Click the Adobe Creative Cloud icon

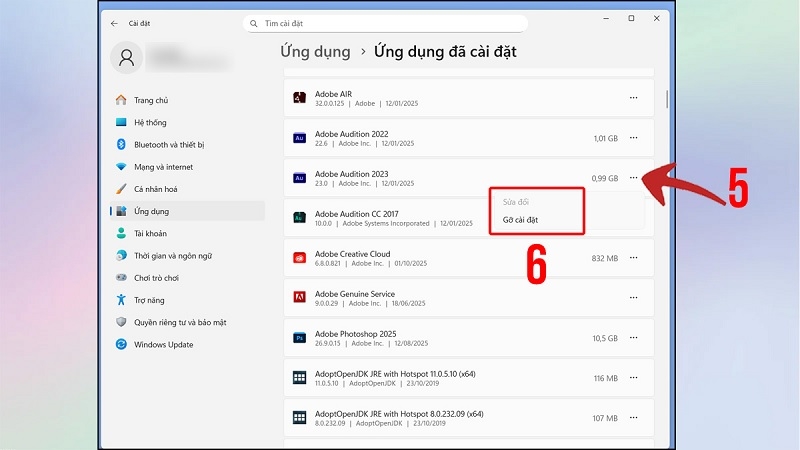pos(299,258)
